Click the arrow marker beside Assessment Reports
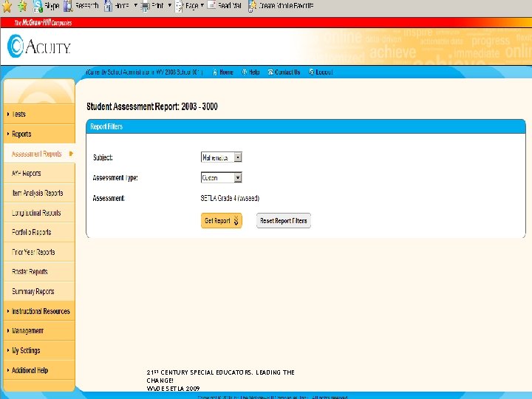The width and height of the screenshot is (532, 399). pos(71,154)
